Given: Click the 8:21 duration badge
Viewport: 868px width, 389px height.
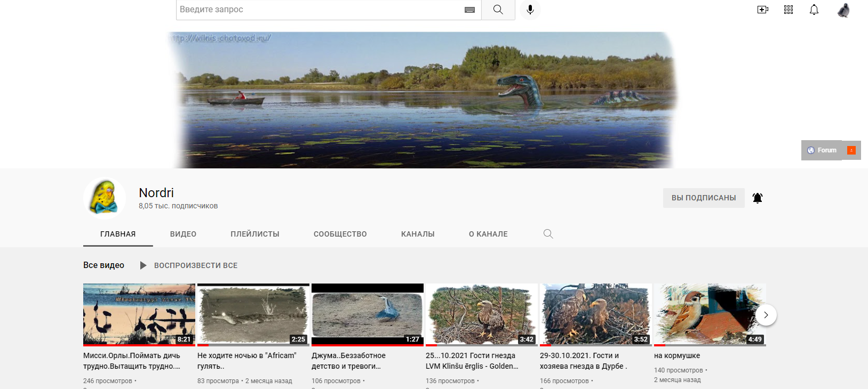Looking at the screenshot, I should pos(184,339).
